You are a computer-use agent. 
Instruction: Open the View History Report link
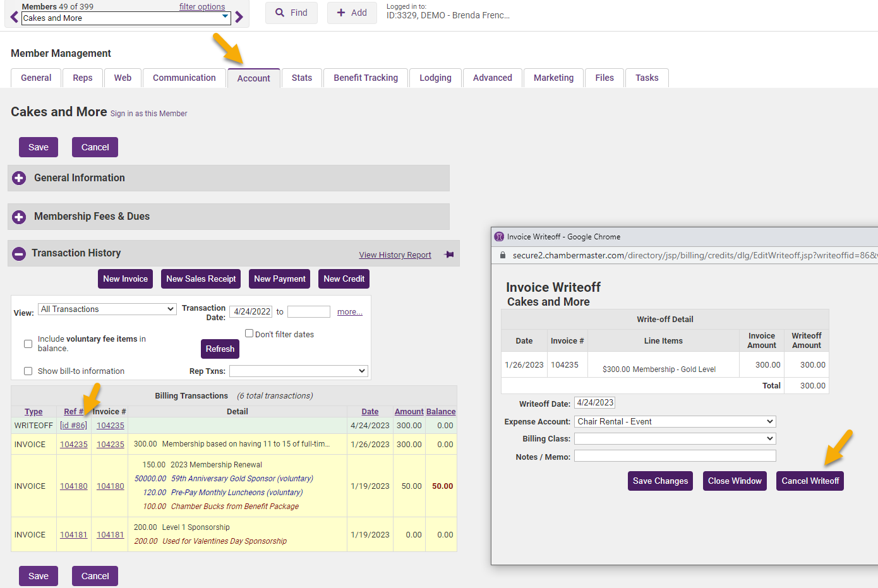pos(395,255)
